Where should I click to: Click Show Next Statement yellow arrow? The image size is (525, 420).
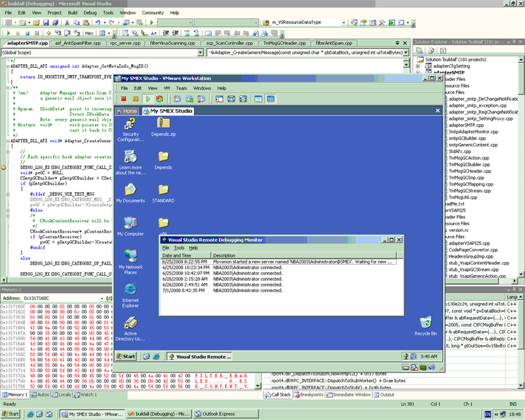click(x=49, y=33)
